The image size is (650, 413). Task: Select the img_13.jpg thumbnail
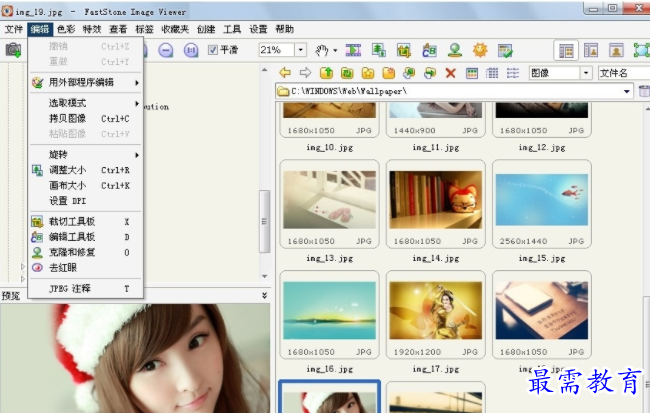pyautogui.click(x=330, y=204)
